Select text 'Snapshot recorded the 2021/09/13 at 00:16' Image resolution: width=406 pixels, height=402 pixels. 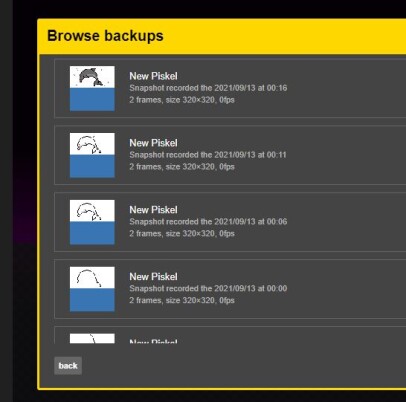(208, 88)
